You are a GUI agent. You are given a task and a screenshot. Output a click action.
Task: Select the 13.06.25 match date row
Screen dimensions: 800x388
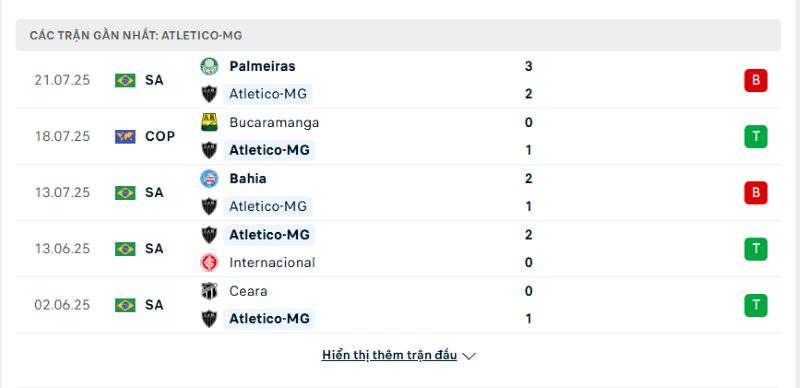coord(398,249)
